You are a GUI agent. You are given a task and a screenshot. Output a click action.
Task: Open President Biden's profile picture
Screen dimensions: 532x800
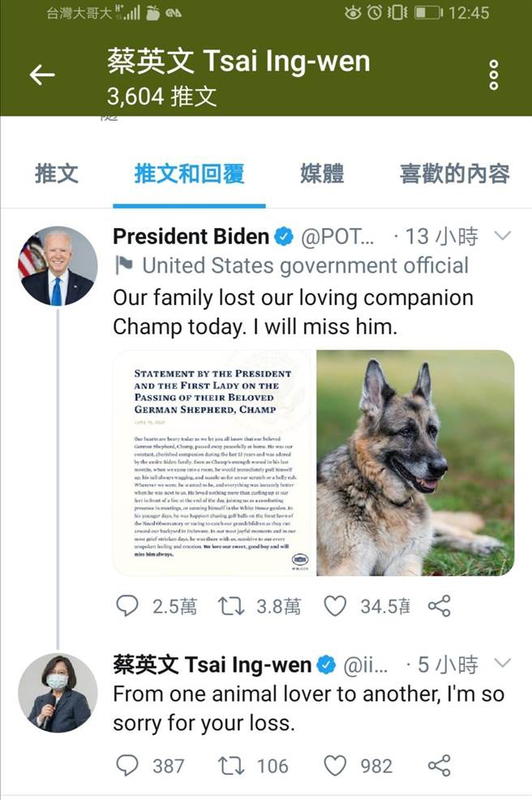pyautogui.click(x=57, y=266)
